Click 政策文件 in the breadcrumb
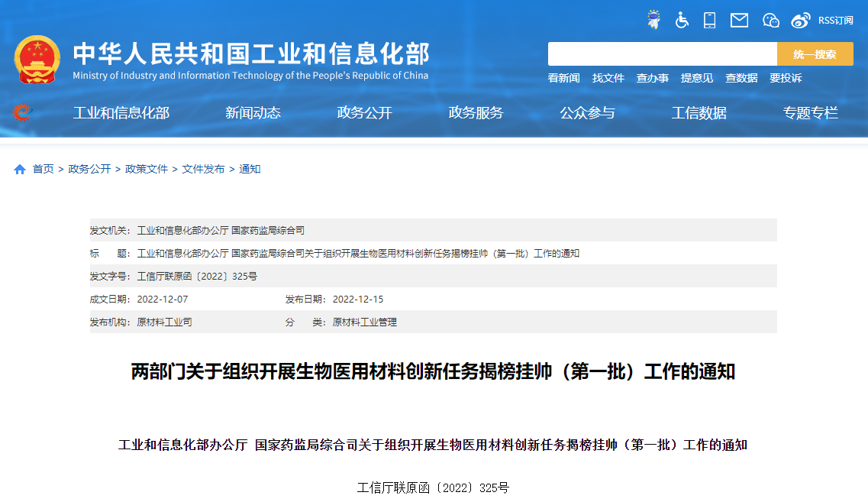This screenshot has width=868, height=502. (147, 169)
